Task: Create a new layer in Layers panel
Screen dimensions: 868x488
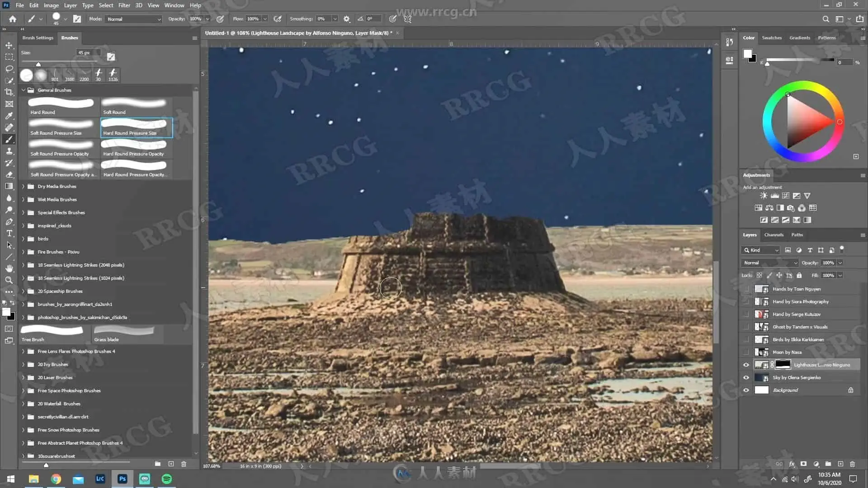Action: (x=840, y=464)
